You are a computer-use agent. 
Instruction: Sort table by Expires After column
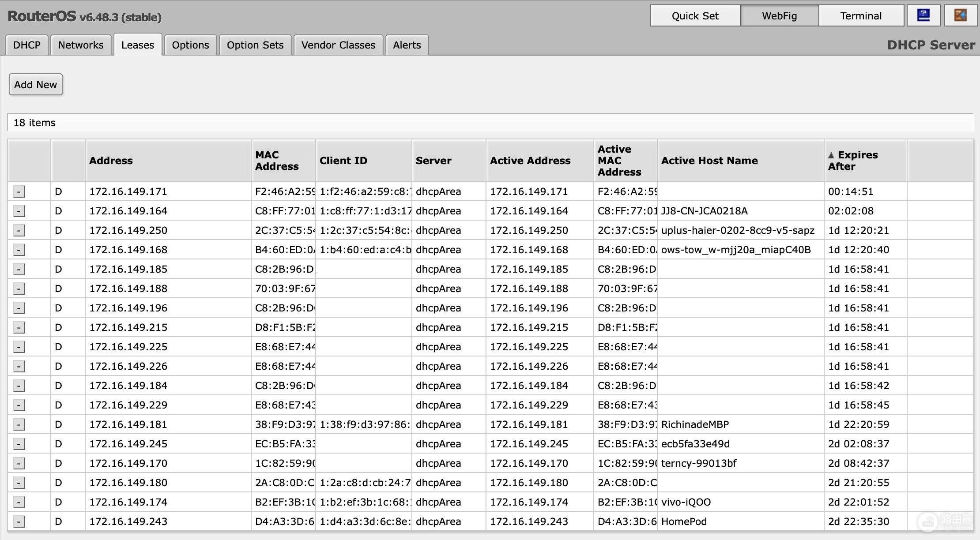[x=857, y=161]
